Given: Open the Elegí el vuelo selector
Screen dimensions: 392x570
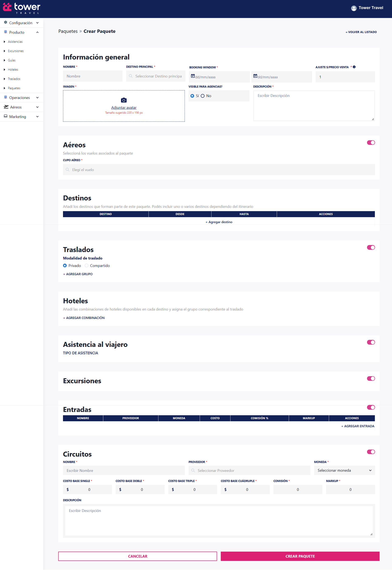Looking at the screenshot, I should tap(219, 170).
